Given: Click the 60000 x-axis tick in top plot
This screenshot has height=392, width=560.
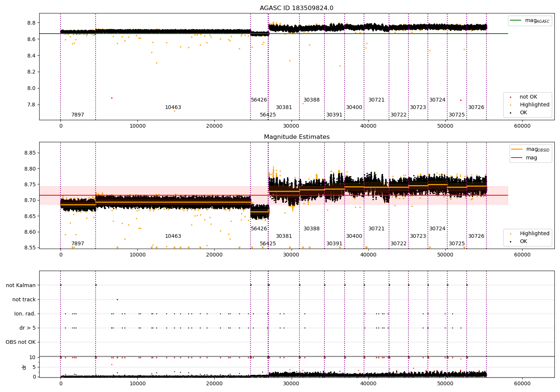Looking at the screenshot, I should coord(522,126).
